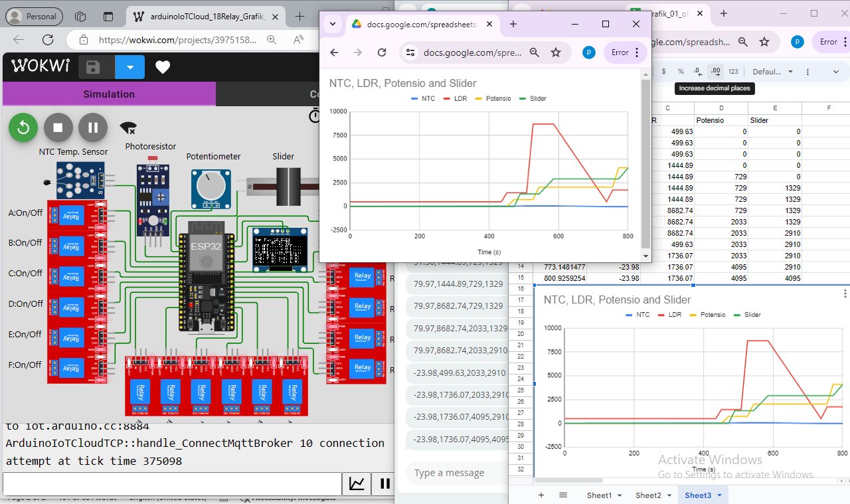Click the wokwi.com URL address bar

177,40
